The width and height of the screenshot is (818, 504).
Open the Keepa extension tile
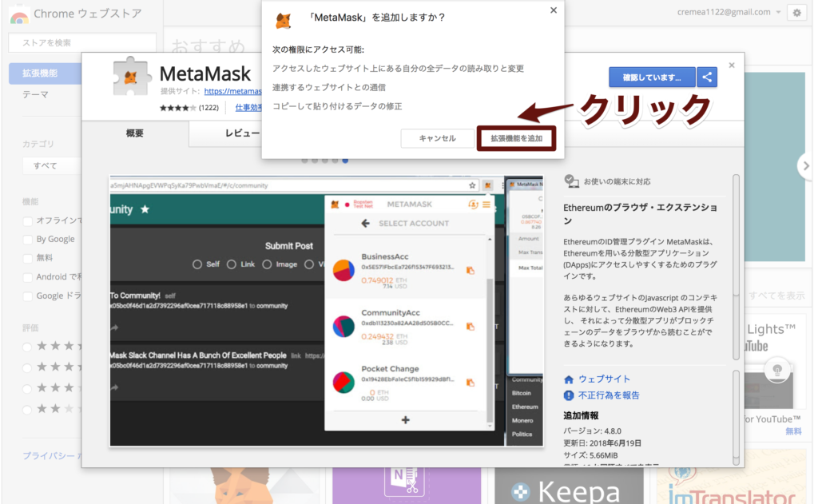tap(569, 486)
